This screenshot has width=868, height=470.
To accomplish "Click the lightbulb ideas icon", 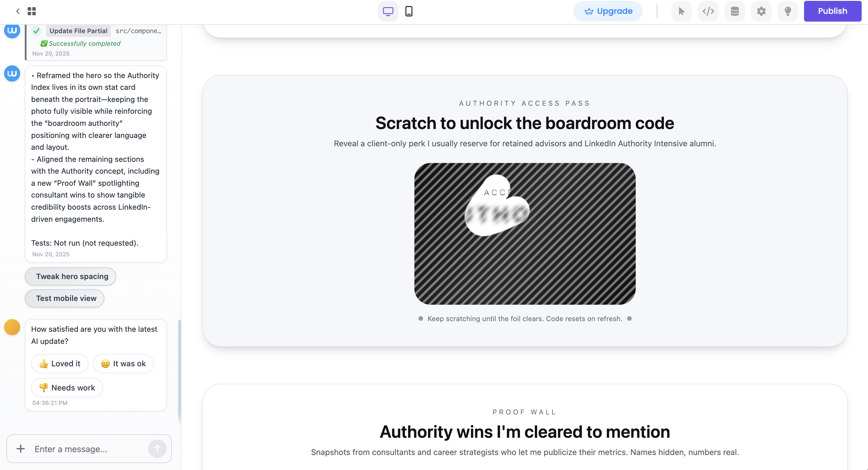I will tap(788, 11).
